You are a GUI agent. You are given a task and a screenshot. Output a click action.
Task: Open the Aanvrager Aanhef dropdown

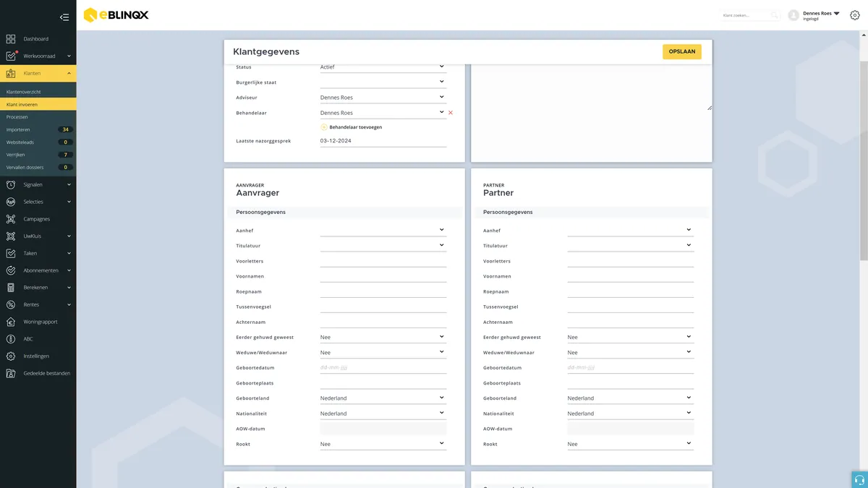point(383,231)
